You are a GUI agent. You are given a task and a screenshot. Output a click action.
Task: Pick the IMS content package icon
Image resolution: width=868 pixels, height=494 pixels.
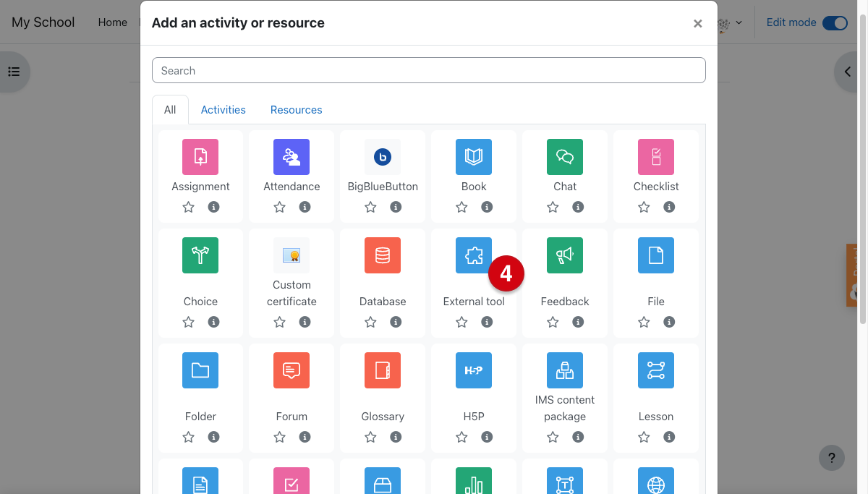click(565, 370)
